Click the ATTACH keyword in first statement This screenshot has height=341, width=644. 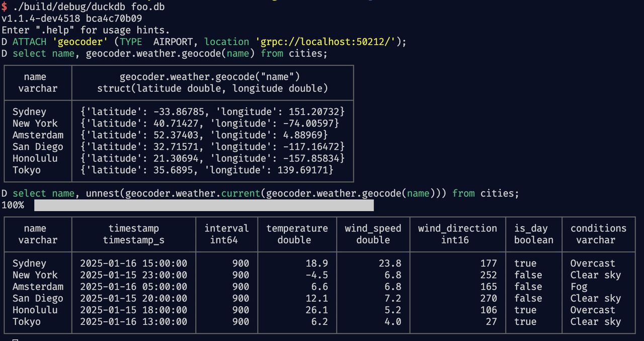(x=29, y=42)
